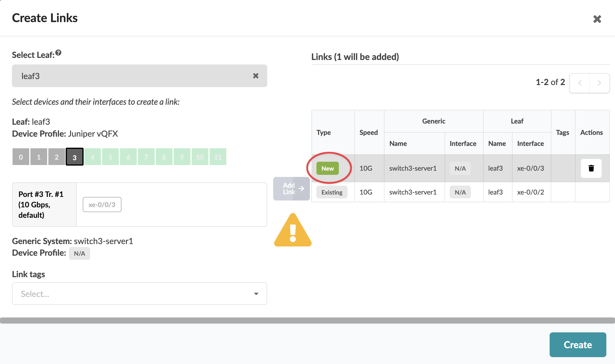The image size is (615, 364).
Task: Delete the new link with trash icon
Action: [591, 168]
